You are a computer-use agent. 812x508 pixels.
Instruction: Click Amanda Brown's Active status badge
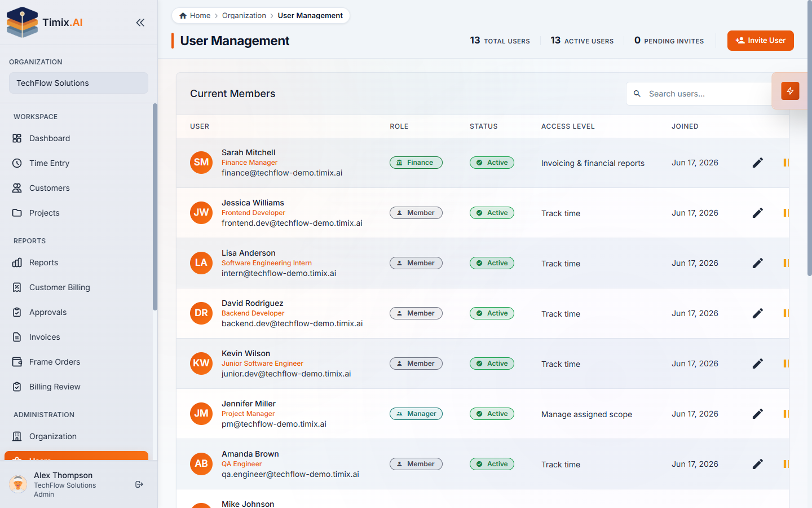coord(492,464)
